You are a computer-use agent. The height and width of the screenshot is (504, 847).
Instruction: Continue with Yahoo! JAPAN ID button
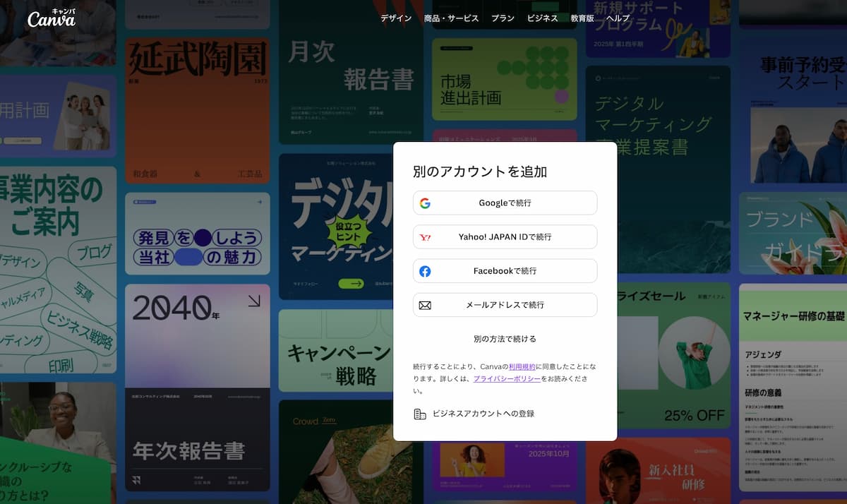tap(505, 237)
